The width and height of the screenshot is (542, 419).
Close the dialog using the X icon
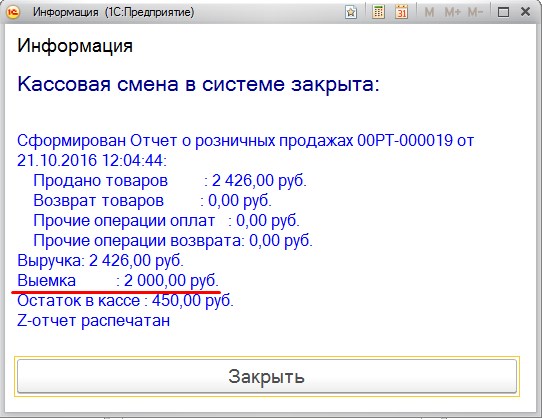pyautogui.click(x=525, y=12)
